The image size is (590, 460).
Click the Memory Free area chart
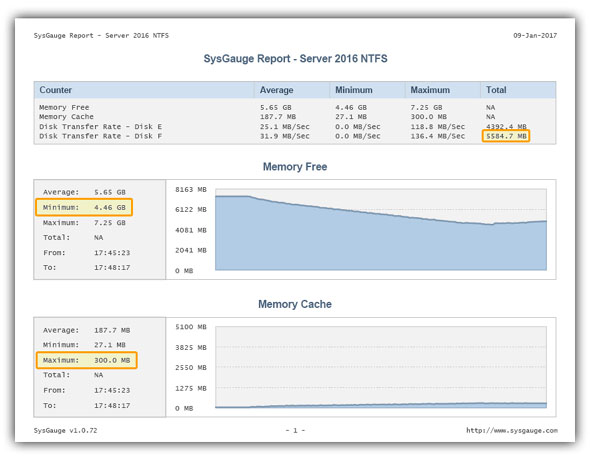click(x=381, y=229)
